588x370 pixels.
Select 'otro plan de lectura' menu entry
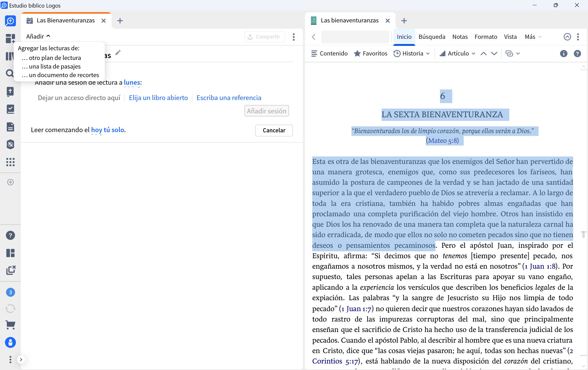coord(51,58)
